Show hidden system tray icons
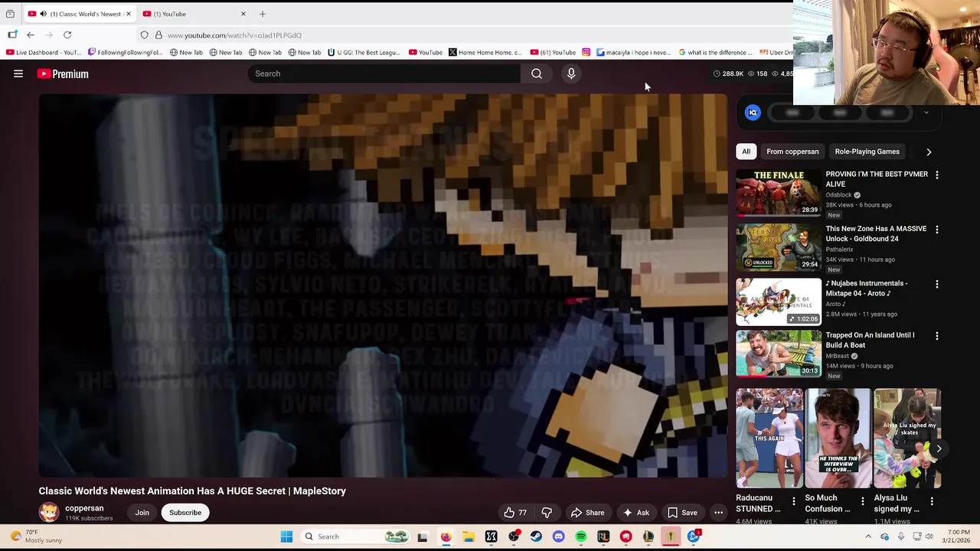The image size is (980, 551). (868, 536)
